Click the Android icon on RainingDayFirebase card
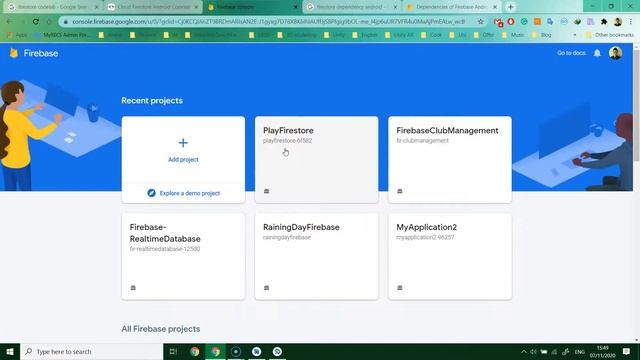The image size is (640, 360). point(267,288)
